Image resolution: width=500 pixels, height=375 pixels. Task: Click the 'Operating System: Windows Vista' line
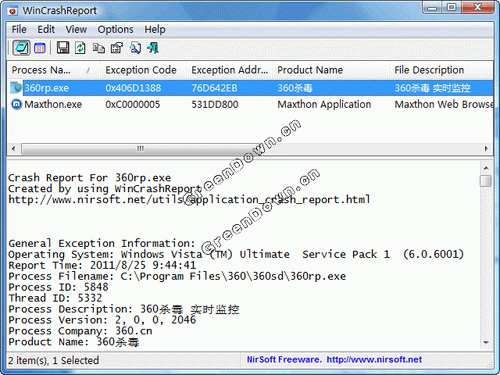click(236, 254)
